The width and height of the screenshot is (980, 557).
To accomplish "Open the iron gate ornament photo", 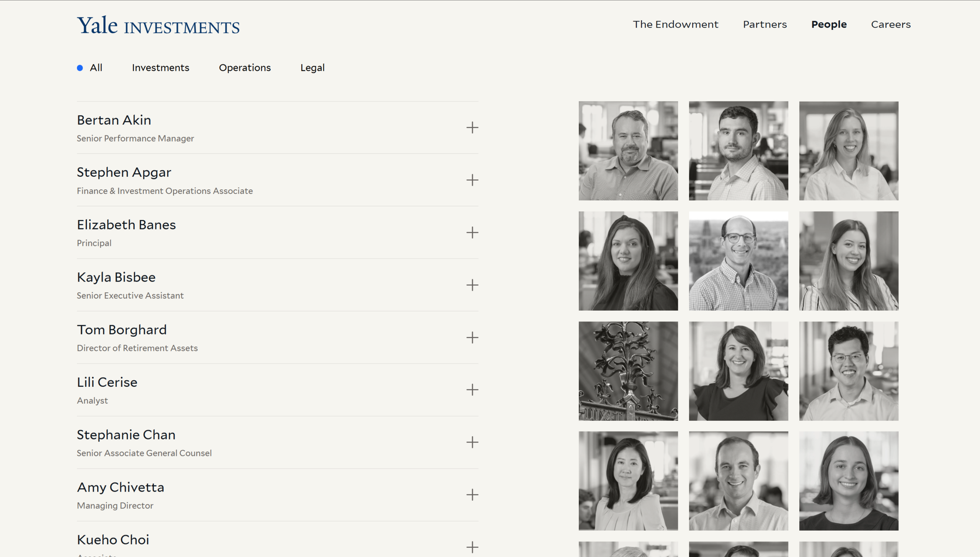I will pos(628,371).
